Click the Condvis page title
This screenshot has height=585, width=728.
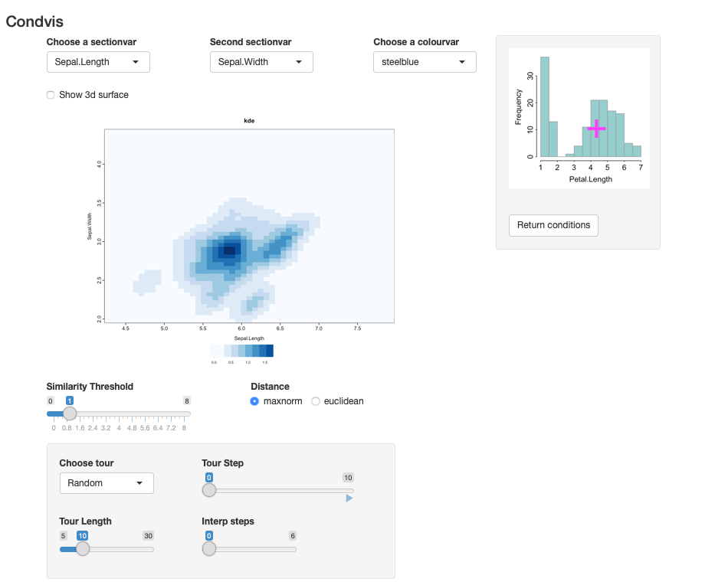[x=34, y=21]
